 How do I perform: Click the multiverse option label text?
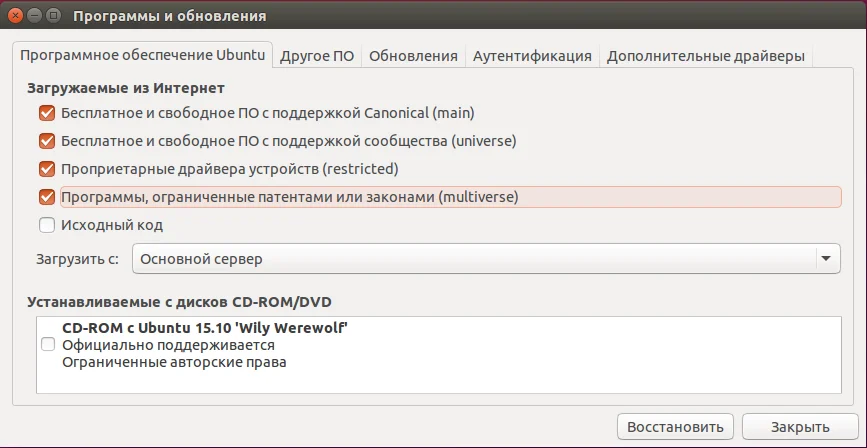[x=289, y=197]
